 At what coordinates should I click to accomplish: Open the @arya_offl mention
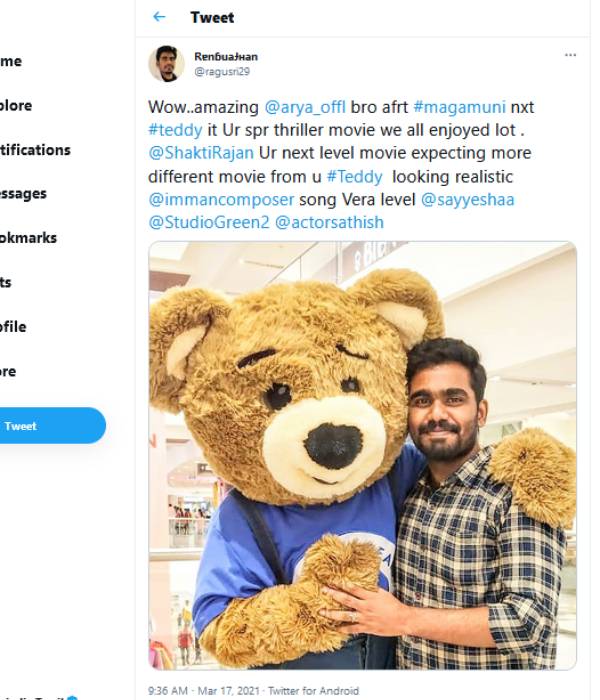pos(304,107)
